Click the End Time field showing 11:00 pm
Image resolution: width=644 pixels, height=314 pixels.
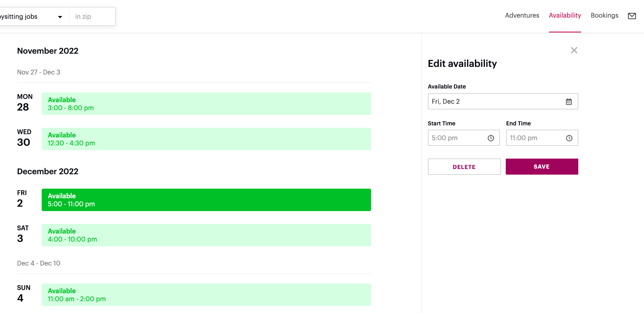542,138
